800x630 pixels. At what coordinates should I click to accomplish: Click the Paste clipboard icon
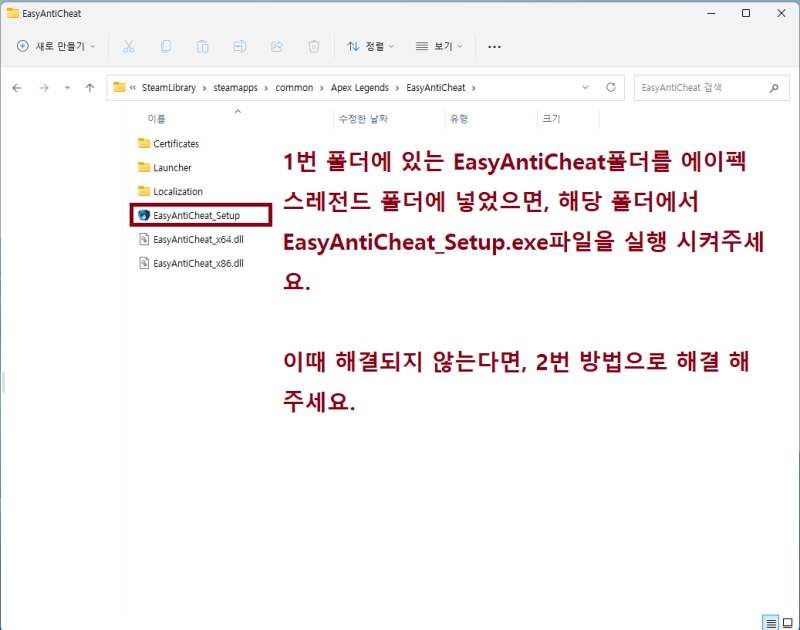tap(203, 46)
